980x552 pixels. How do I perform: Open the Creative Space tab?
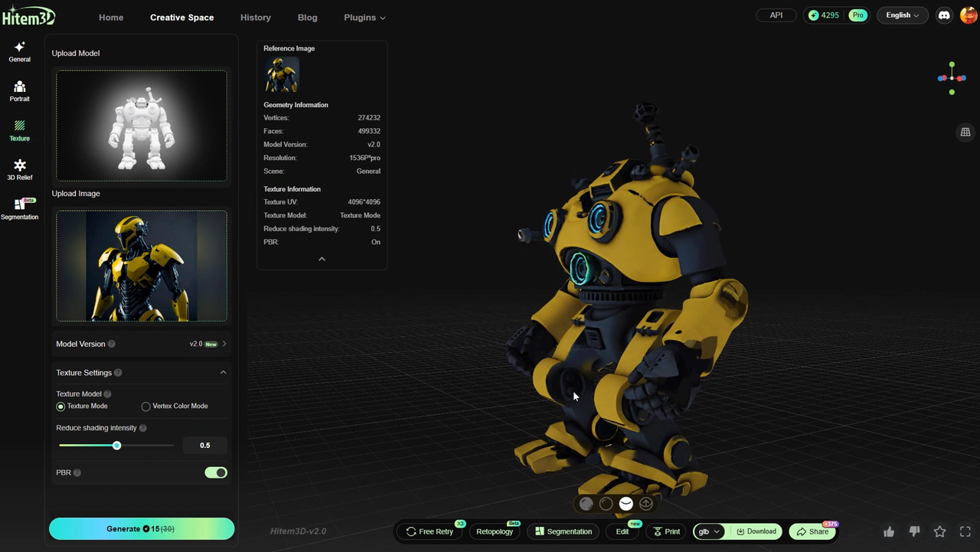coord(182,18)
